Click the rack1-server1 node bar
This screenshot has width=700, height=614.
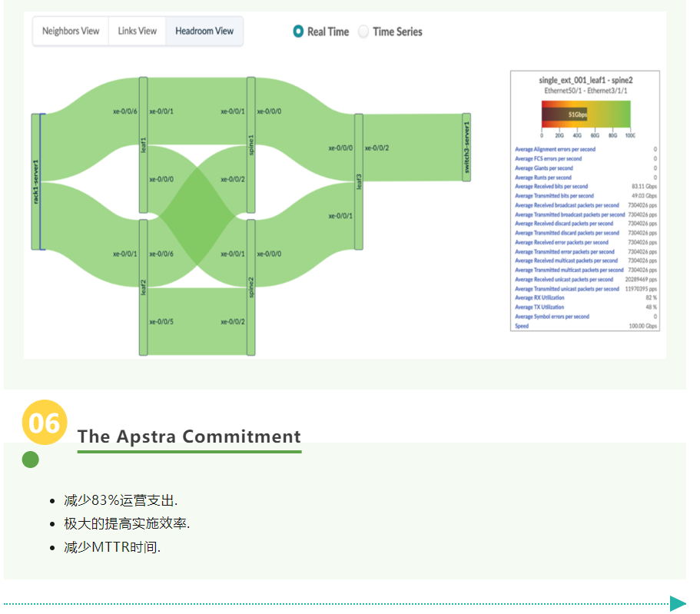pyautogui.click(x=35, y=182)
